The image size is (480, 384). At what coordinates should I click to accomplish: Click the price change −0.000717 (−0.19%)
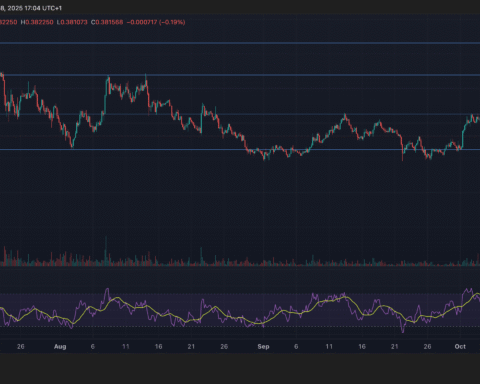(156, 22)
